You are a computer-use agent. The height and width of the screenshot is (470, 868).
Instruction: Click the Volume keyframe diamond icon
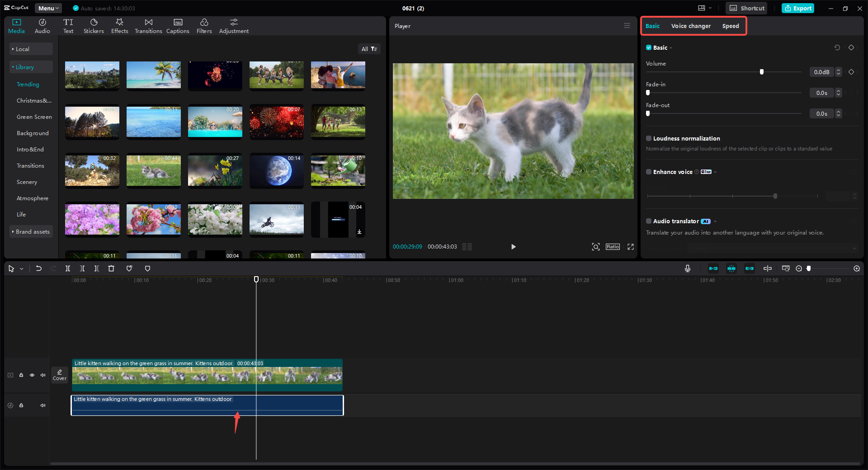tap(851, 72)
